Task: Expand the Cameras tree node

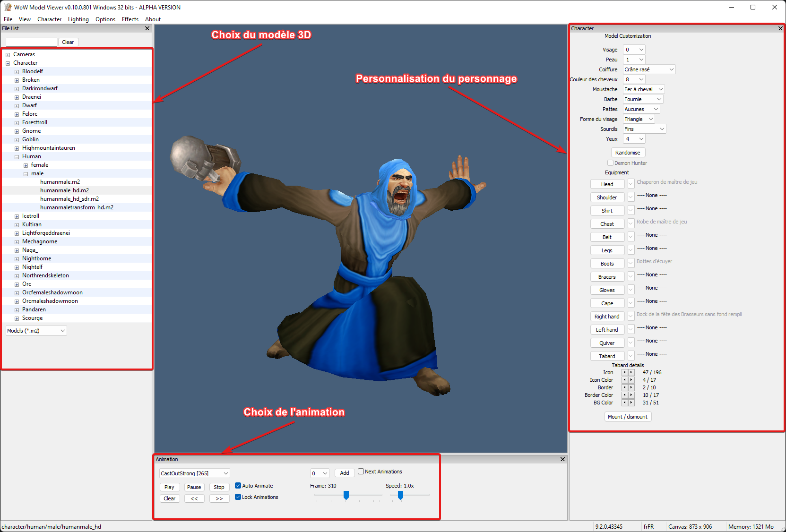Action: 8,55
